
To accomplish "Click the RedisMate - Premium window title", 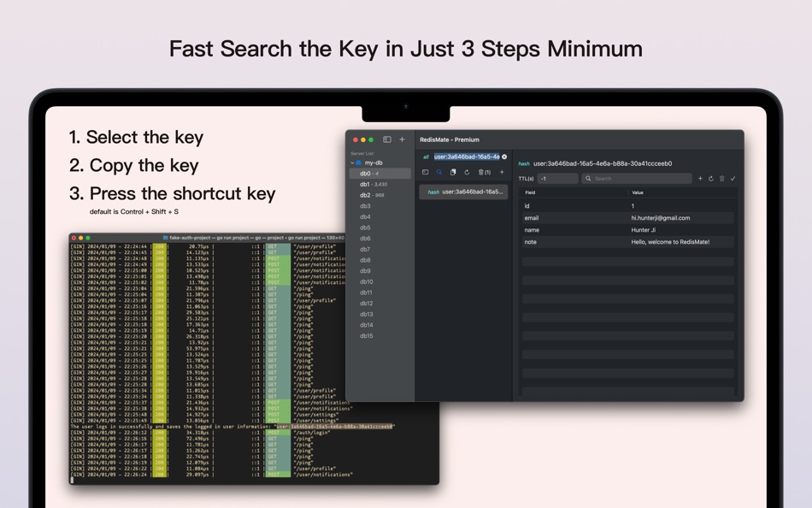I will coord(450,139).
